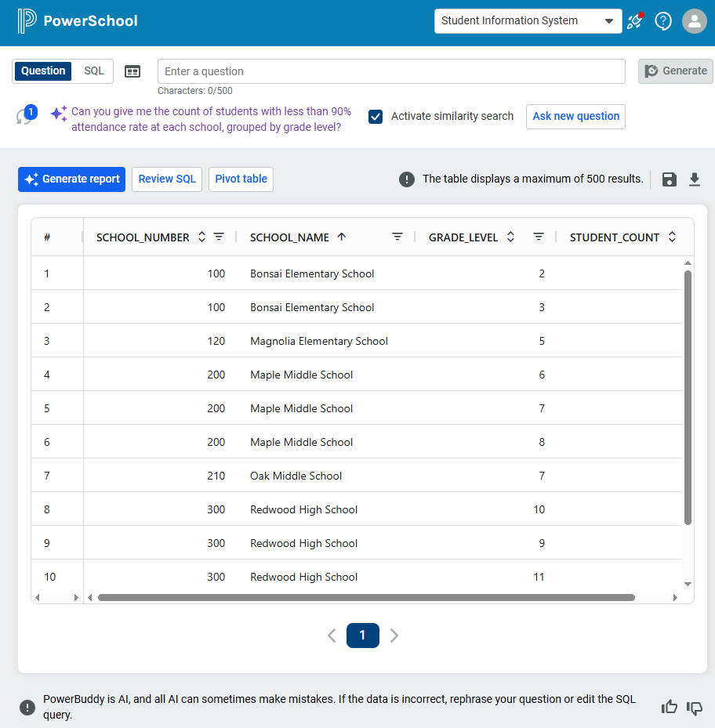Viewport: 715px width, 728px height.
Task: Click the table view icon beside SQL
Action: tap(132, 71)
